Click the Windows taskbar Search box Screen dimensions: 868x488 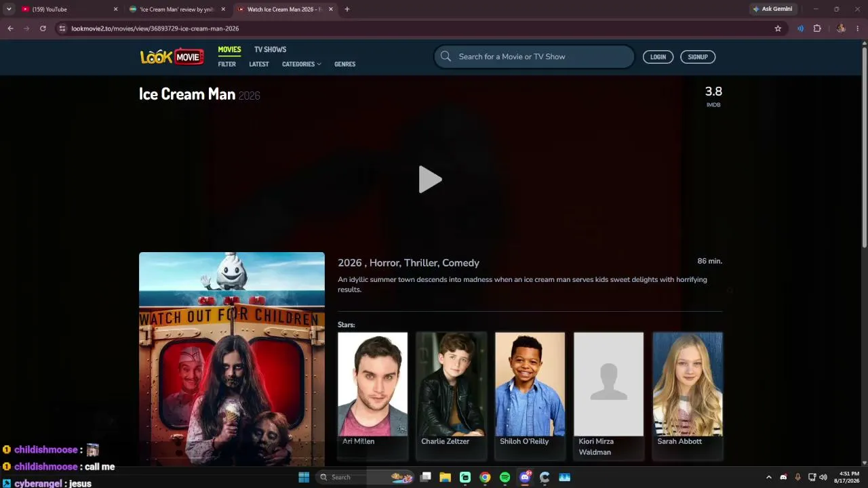click(366, 477)
